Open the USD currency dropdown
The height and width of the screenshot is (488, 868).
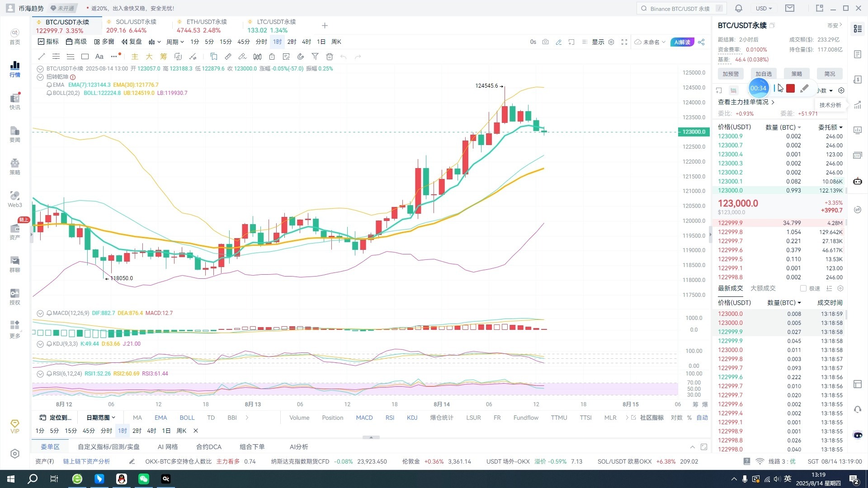pyautogui.click(x=764, y=8)
